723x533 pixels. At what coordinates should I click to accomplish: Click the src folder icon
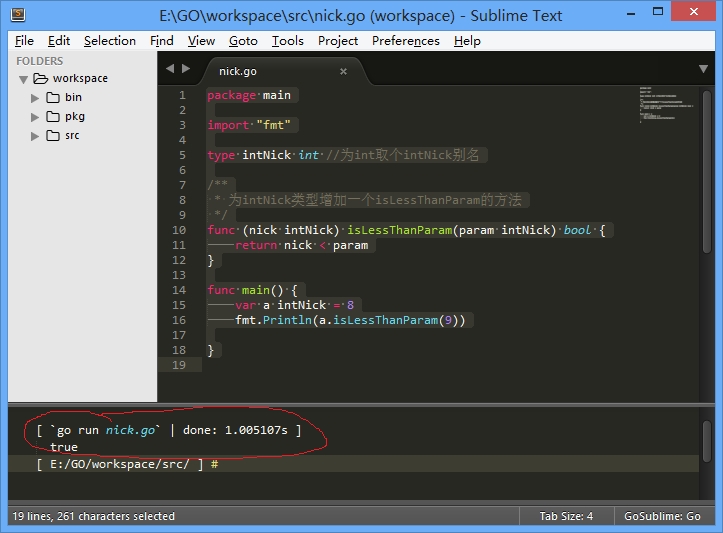[x=53, y=136]
